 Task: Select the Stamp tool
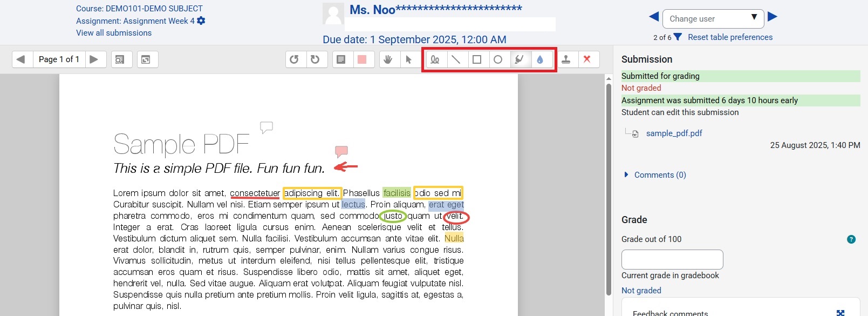(566, 59)
